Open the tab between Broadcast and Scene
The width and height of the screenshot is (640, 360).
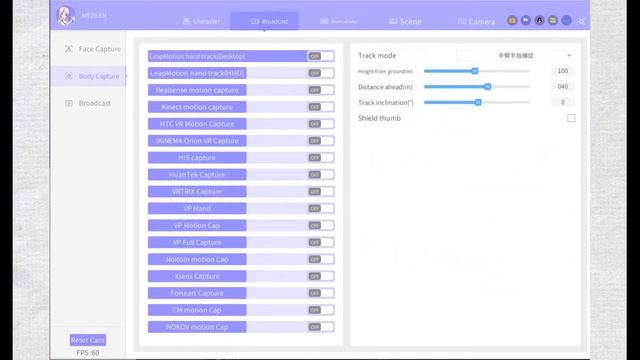339,21
